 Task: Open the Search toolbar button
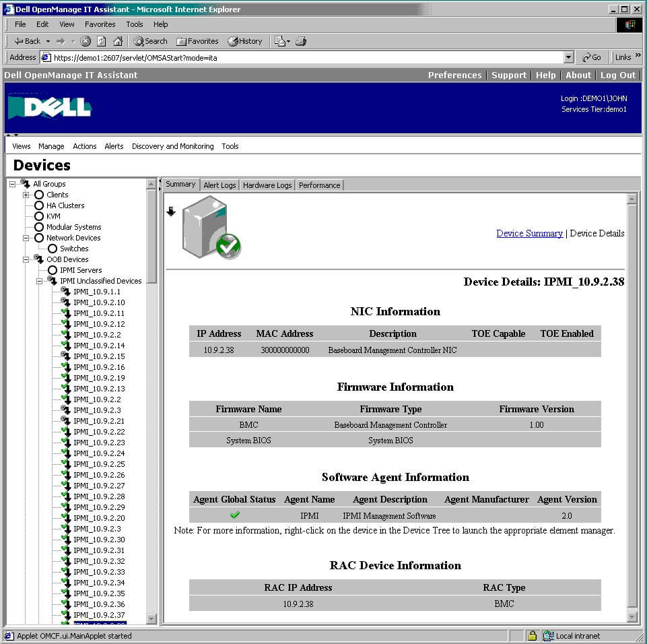click(151, 41)
